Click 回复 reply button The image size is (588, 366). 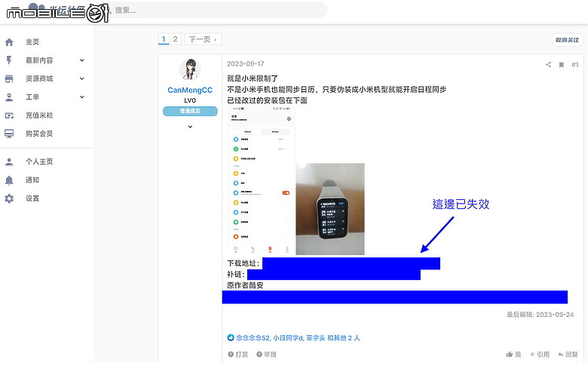click(x=568, y=355)
